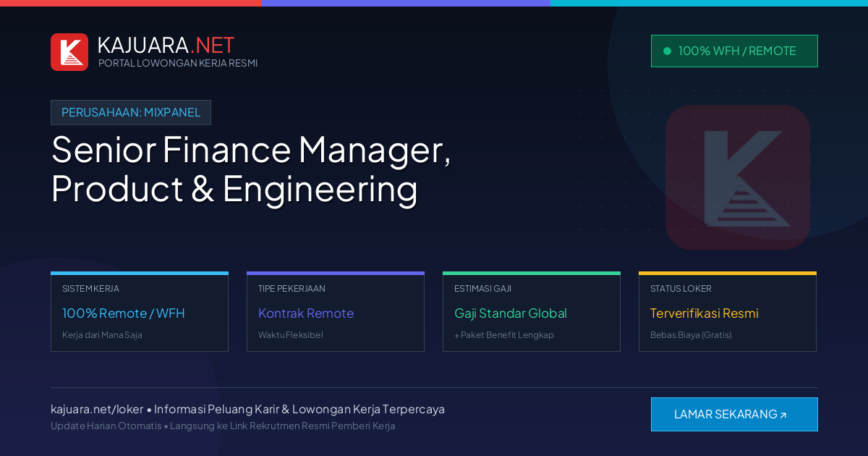Open the Estimasi Gaji card
868x456 pixels.
[x=532, y=312]
